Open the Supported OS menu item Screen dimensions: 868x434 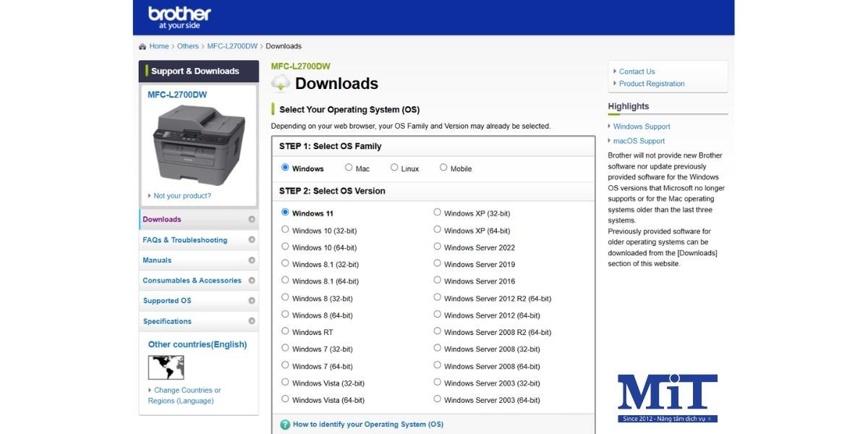click(x=167, y=301)
